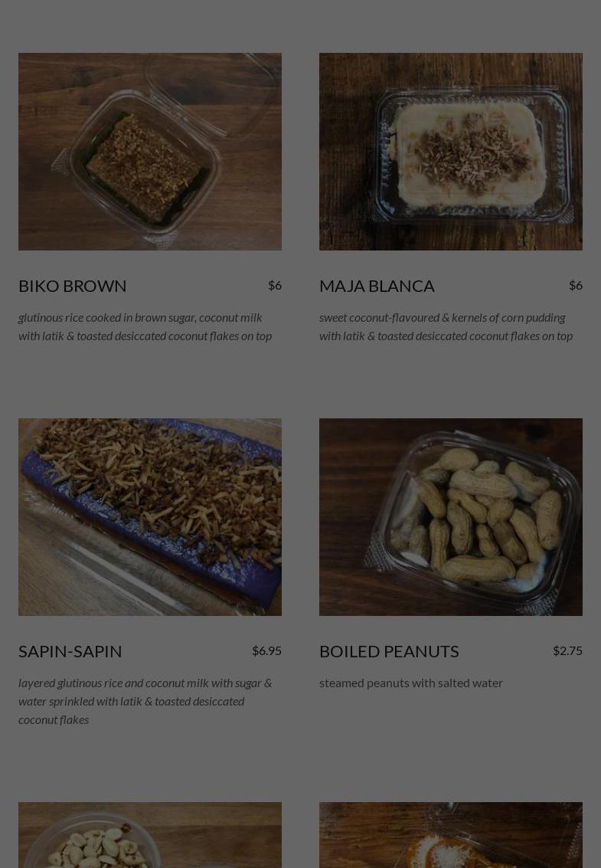Click the $6.95 Sapin-Sapin price
Screen dimensions: 601x868
point(266,650)
